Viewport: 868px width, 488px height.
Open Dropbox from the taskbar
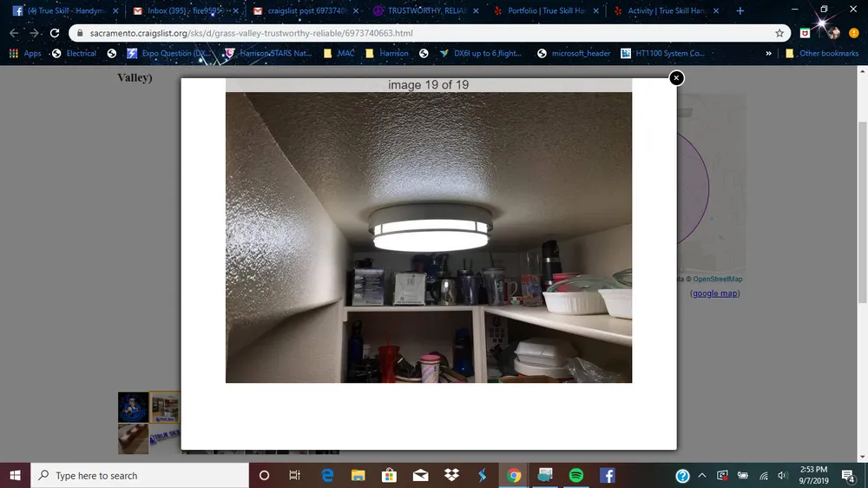[451, 475]
